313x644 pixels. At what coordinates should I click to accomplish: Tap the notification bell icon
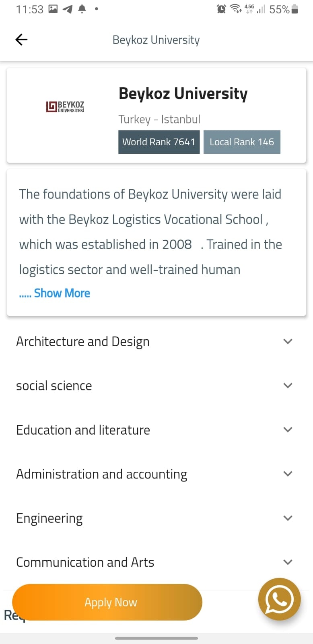coord(82,9)
